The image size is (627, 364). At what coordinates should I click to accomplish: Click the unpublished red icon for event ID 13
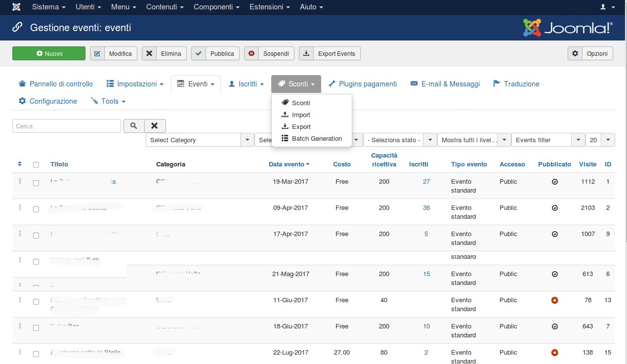pos(554,300)
